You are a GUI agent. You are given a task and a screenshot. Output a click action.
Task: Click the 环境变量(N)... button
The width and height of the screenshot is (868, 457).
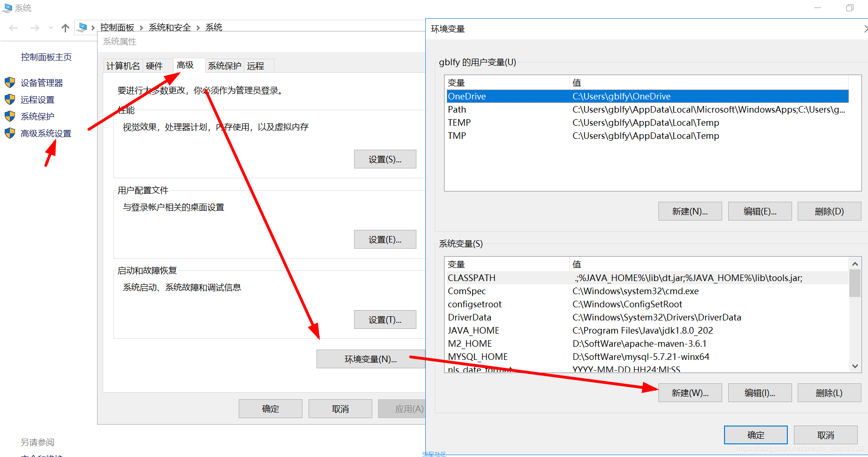(370, 359)
